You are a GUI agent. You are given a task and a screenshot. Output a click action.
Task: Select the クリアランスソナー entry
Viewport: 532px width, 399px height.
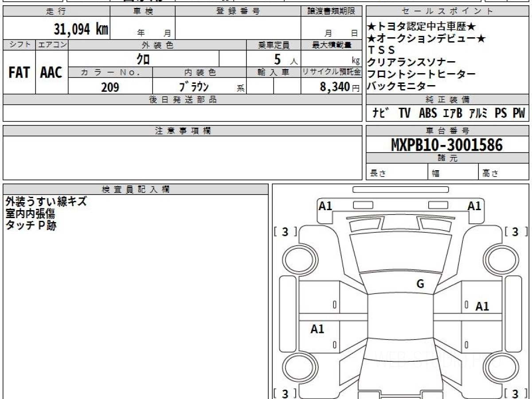pyautogui.click(x=411, y=63)
